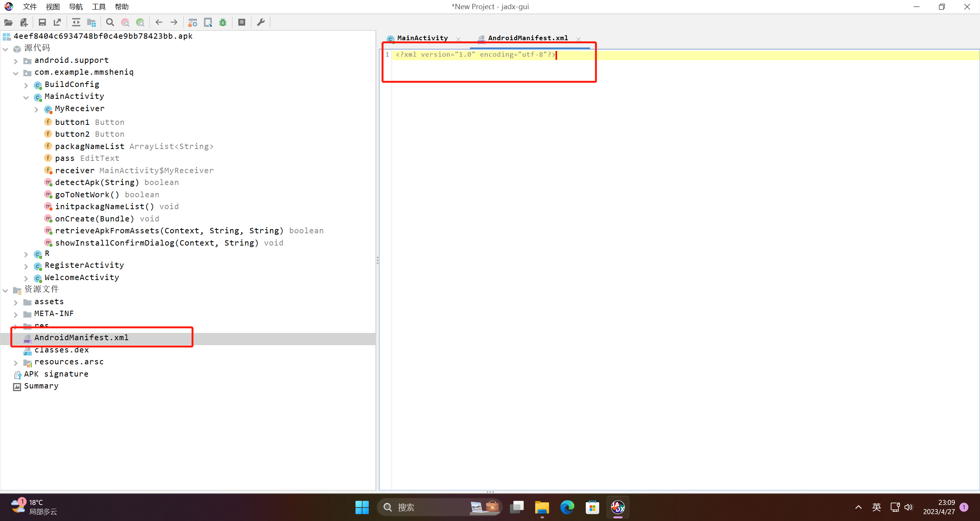Select AndroidManifest.xml in the tree
The height and width of the screenshot is (521, 980).
click(81, 338)
